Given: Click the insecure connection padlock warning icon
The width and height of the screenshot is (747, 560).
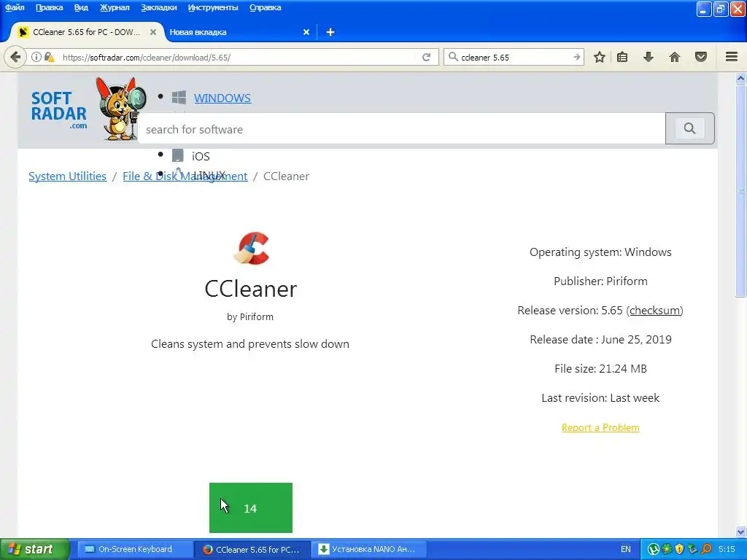Looking at the screenshot, I should 49,57.
